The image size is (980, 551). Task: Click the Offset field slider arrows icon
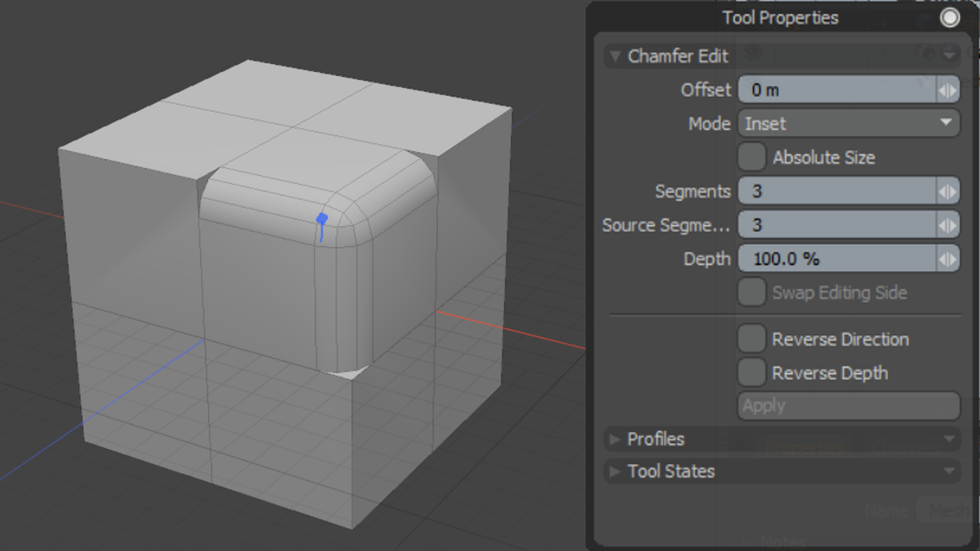pos(947,91)
